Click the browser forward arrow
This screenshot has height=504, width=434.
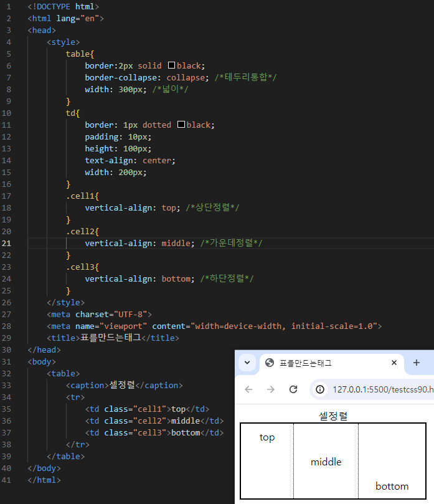coord(271,389)
